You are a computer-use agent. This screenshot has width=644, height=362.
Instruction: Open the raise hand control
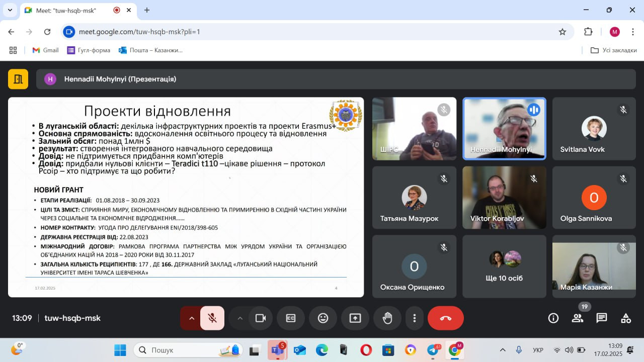point(387,318)
